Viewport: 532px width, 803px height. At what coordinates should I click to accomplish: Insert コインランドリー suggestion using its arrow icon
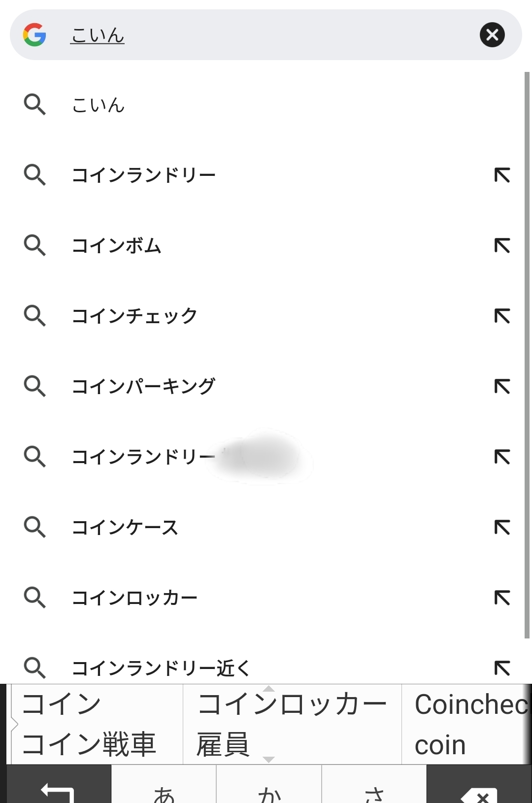pos(502,175)
